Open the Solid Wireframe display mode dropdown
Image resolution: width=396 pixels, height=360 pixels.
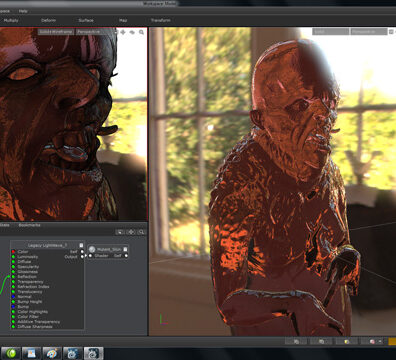click(56, 32)
